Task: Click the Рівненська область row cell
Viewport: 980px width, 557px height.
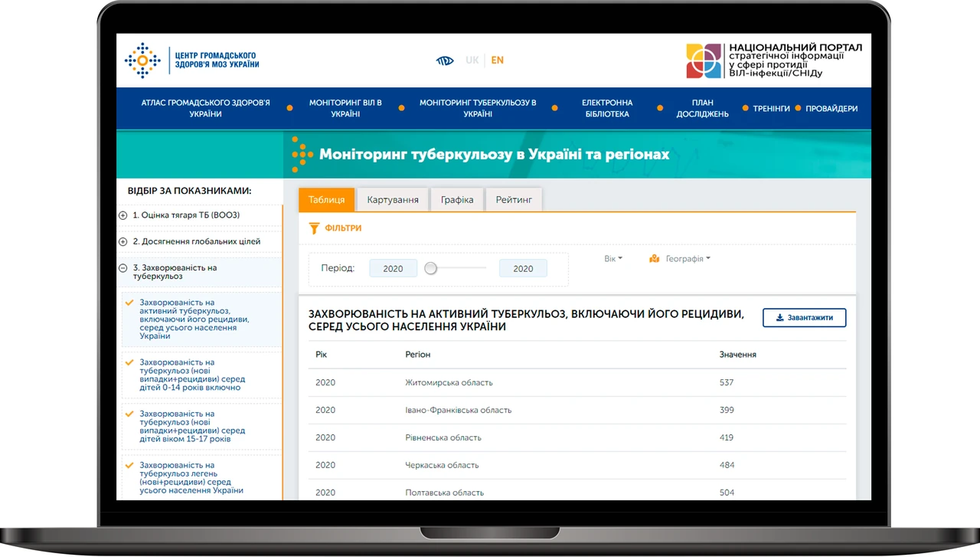Action: click(x=443, y=437)
